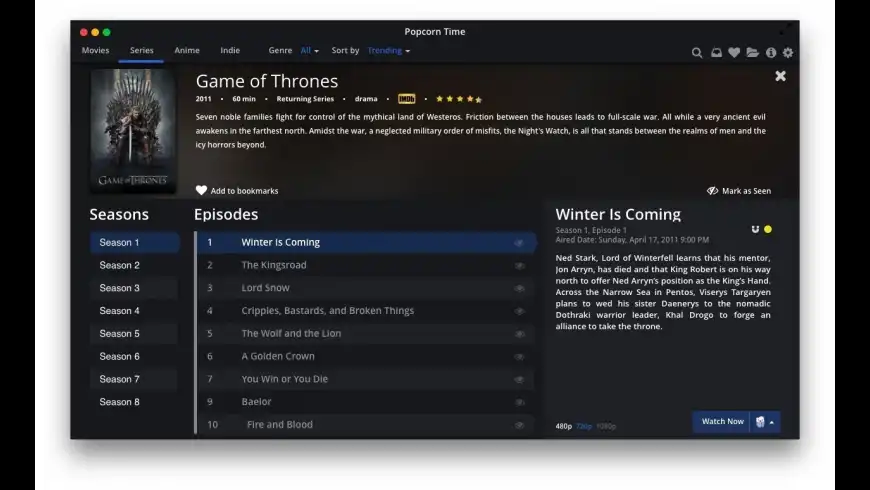Select episode Cripples, Bastards, and Broken Things
The image size is (870, 490).
366,311
